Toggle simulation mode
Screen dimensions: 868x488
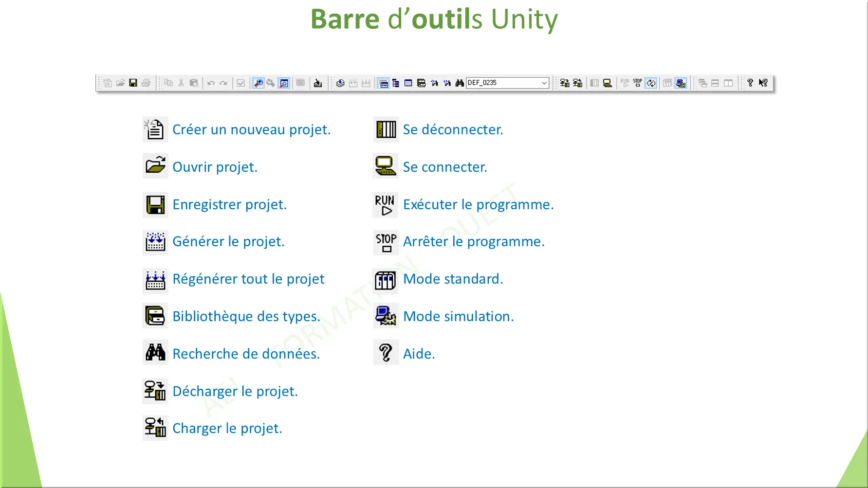tap(681, 83)
